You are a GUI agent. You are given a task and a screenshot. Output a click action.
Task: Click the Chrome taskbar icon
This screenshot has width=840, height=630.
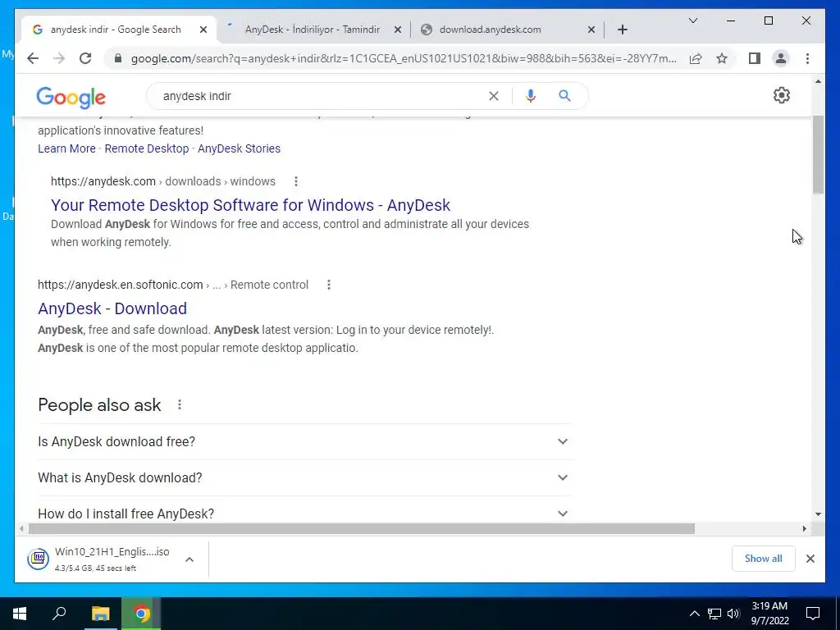coord(141,614)
